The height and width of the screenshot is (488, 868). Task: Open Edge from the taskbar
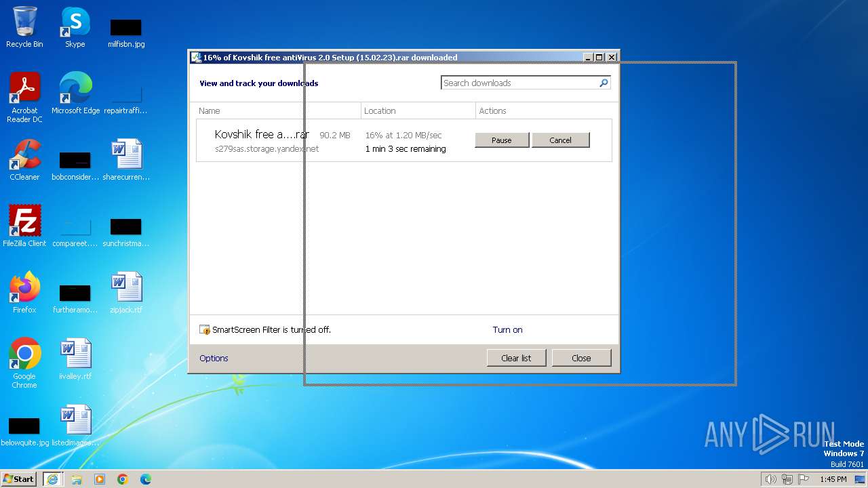point(146,479)
